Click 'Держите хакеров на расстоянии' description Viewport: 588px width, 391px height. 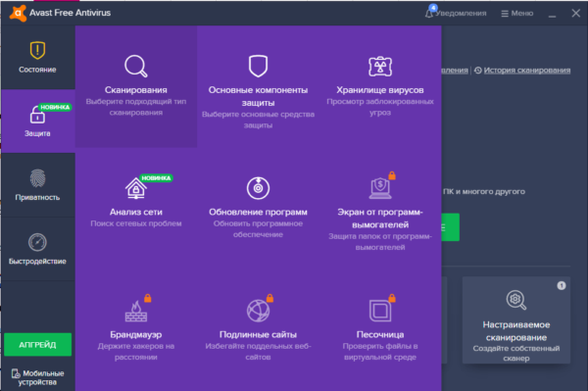coord(136,352)
